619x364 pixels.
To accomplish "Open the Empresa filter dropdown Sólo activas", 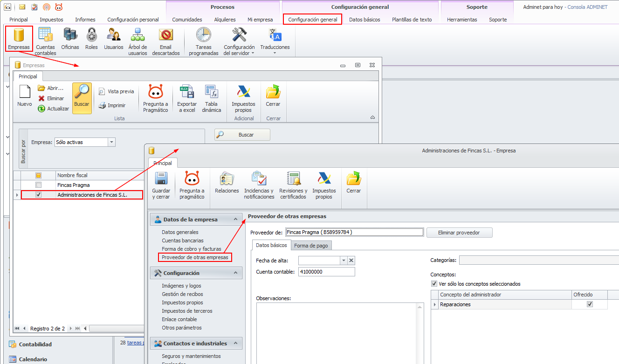I will pos(111,142).
